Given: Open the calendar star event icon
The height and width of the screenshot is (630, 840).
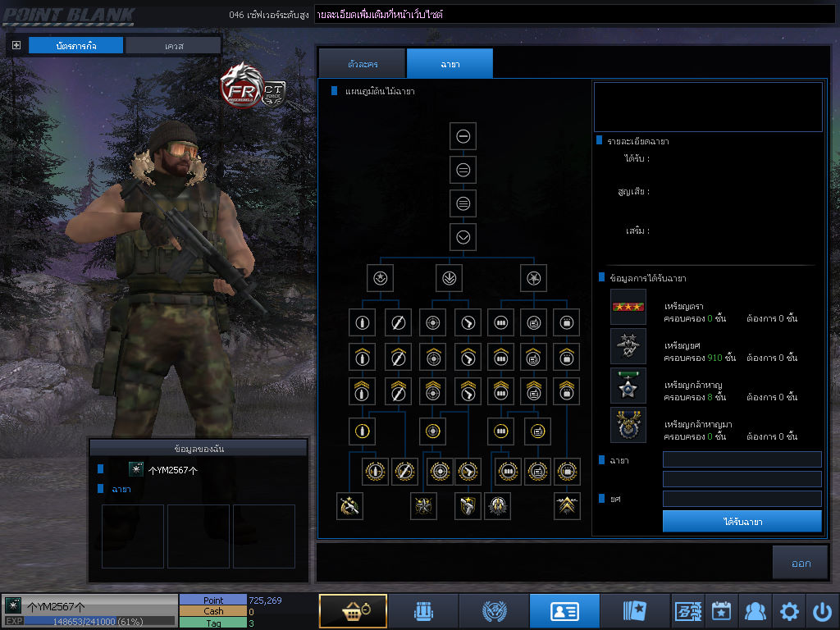Looking at the screenshot, I should point(721,610).
